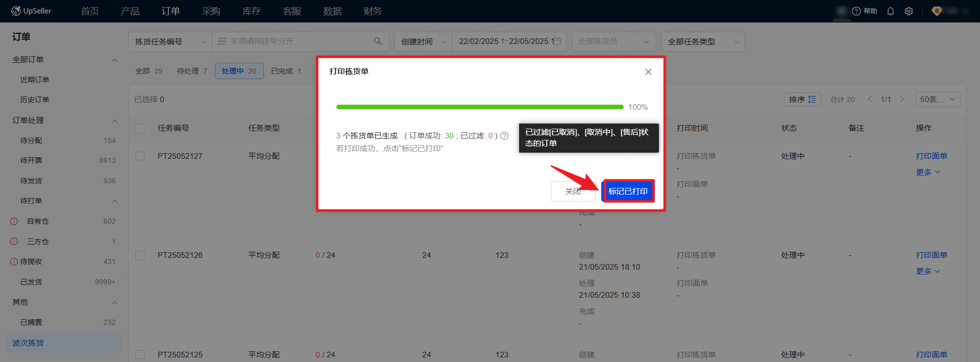
Task: Click the help question mark icon
Action: [x=856, y=11]
